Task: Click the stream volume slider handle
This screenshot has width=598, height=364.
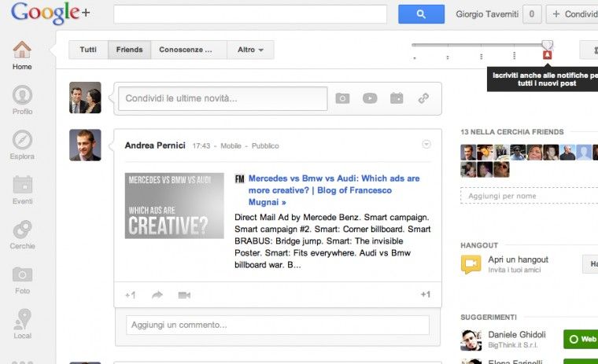Action: click(548, 44)
